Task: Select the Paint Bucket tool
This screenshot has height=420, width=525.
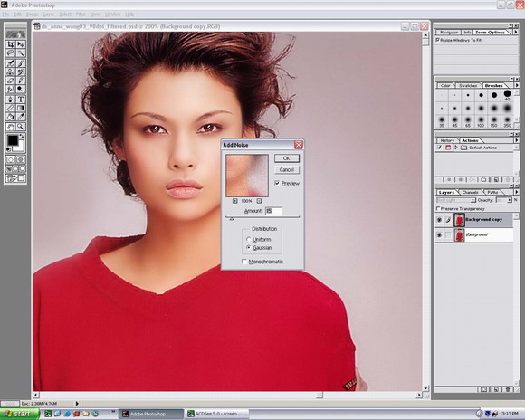Action: [x=11, y=117]
